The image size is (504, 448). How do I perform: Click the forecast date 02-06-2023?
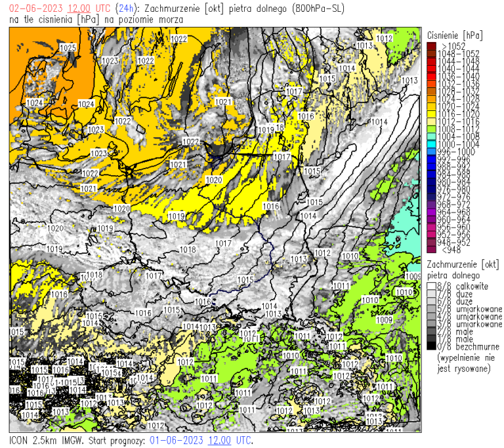(35, 9)
